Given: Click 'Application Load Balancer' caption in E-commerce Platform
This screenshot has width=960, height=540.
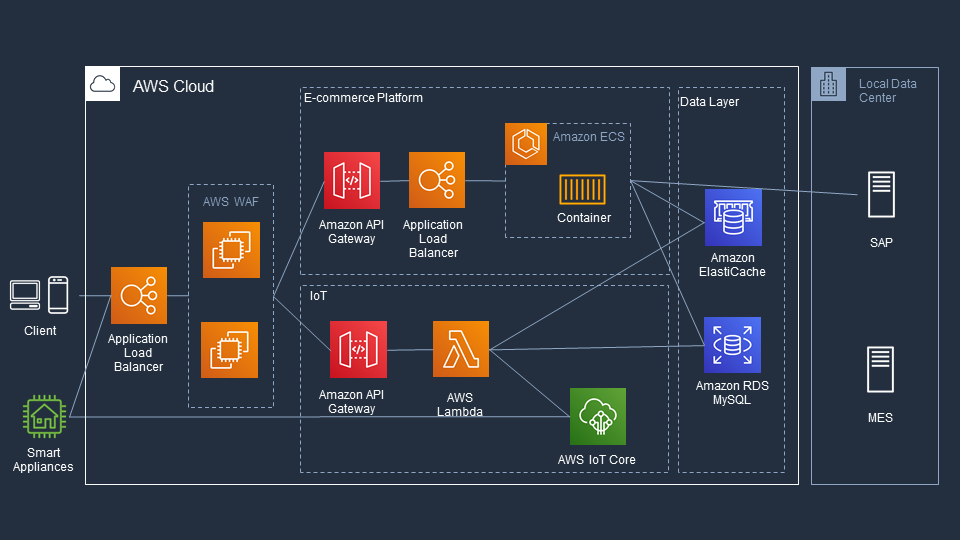Looking at the screenshot, I should [x=433, y=239].
